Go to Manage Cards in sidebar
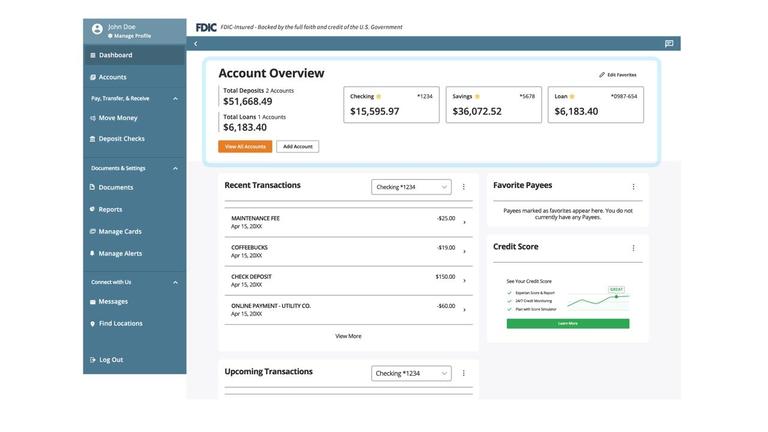768x432 pixels. [120, 232]
